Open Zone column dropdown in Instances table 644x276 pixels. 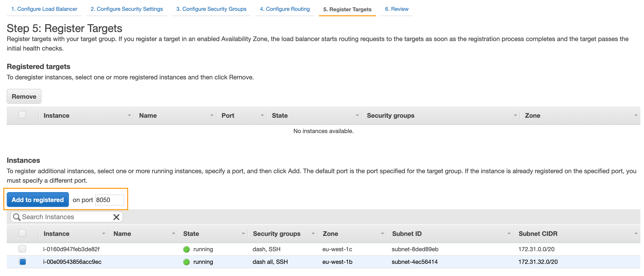pos(383,234)
